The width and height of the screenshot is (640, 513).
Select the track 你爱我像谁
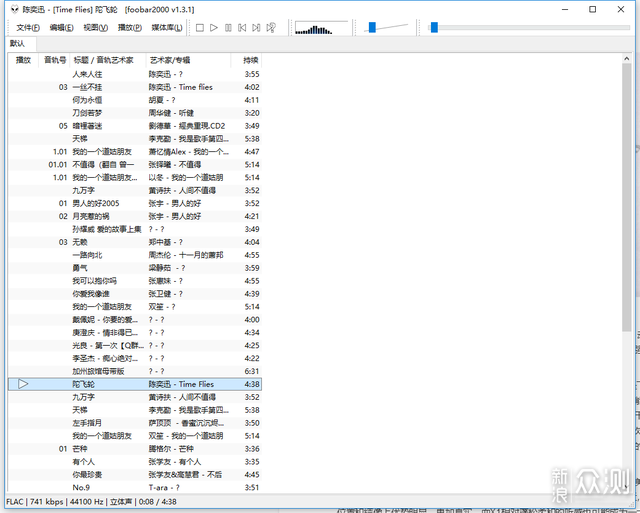pos(135,294)
